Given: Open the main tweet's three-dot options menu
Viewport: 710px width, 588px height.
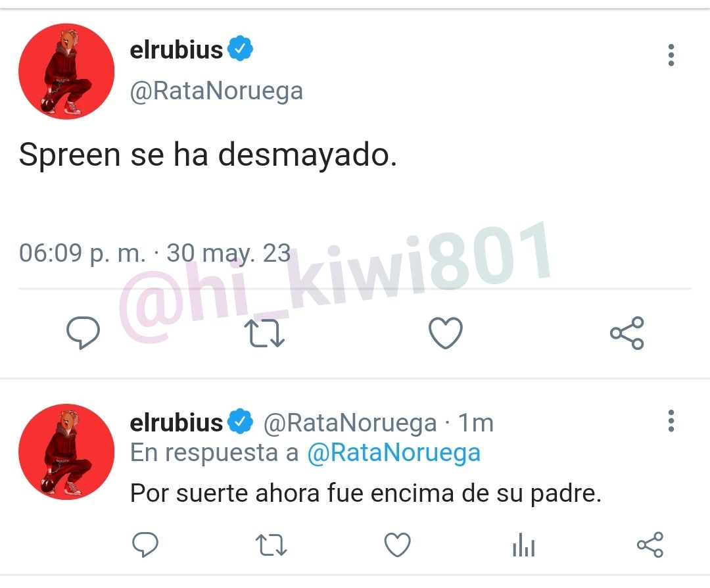Looking at the screenshot, I should 671,55.
